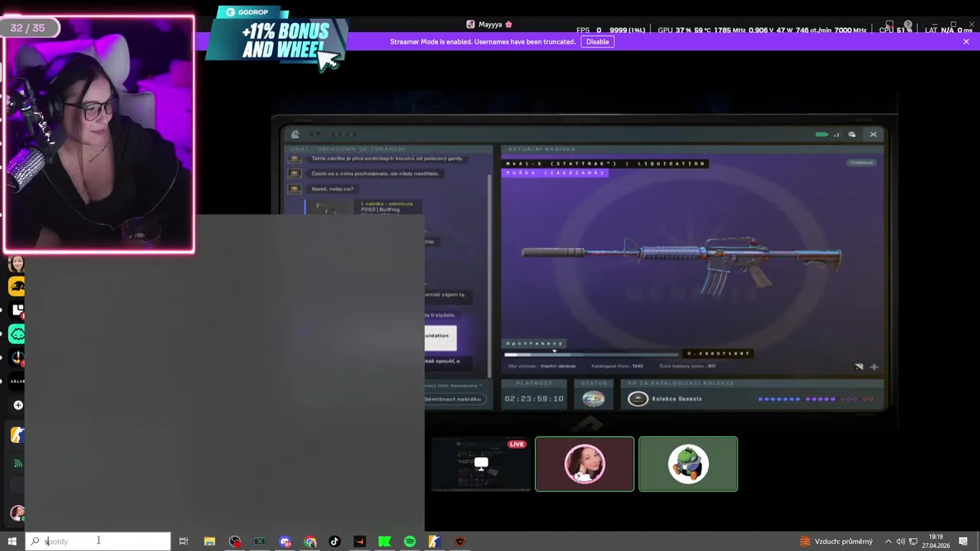Click the inspect crosshair icon on preview
Image resolution: width=980 pixels, height=551 pixels.
874,367
